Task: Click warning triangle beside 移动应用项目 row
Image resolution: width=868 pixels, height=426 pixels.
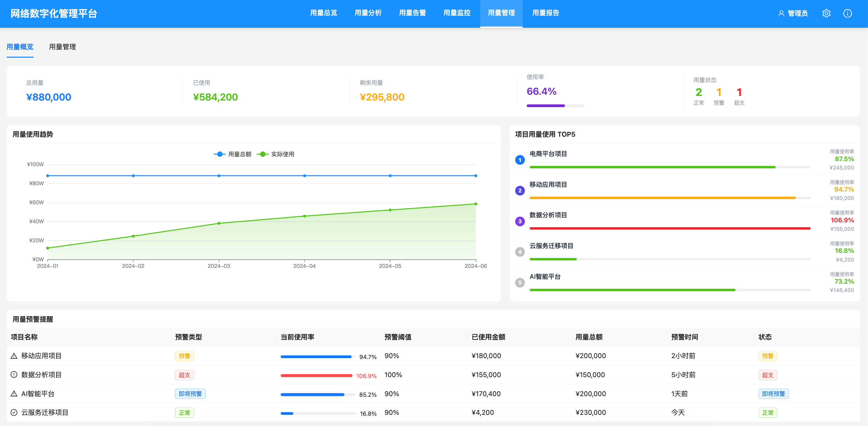Action: click(x=14, y=356)
